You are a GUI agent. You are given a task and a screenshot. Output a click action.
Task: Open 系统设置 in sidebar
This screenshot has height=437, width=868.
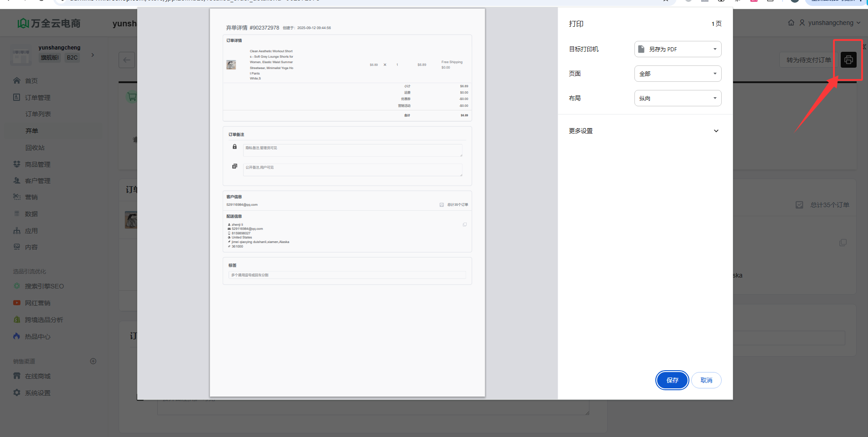tap(37, 393)
